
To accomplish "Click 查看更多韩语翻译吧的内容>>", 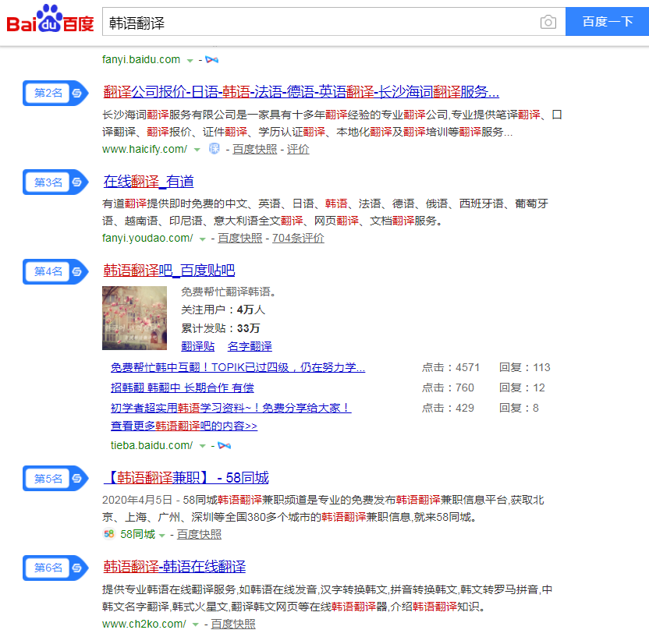I will click(184, 426).
